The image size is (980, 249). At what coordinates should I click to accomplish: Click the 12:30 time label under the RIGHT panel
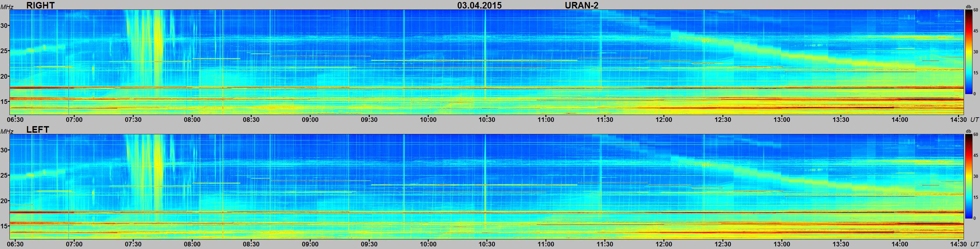click(x=723, y=119)
